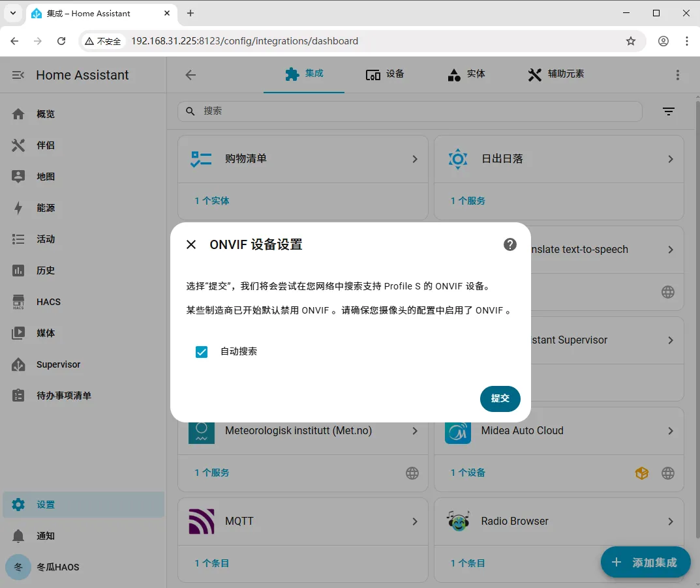Open the header three-dot overflow menu
700x588 pixels.
[678, 75]
